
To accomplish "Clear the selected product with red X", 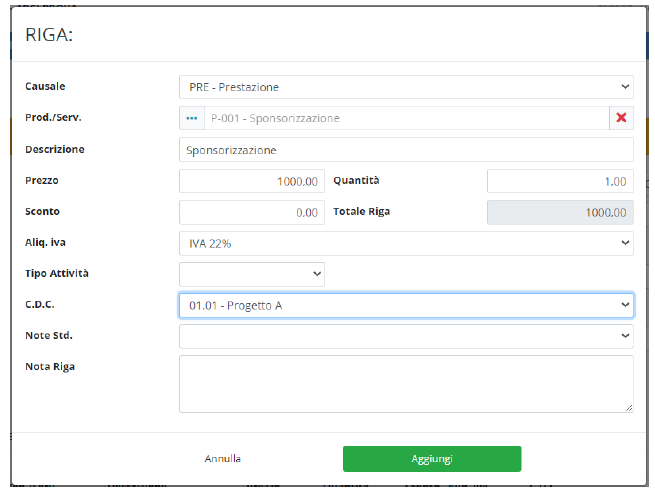I will click(621, 118).
